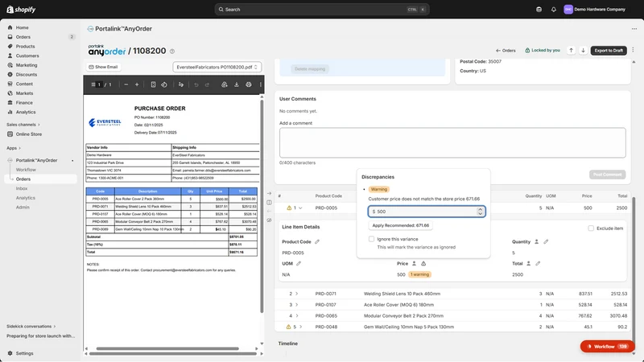Expand Sales channels section

[x=23, y=125]
